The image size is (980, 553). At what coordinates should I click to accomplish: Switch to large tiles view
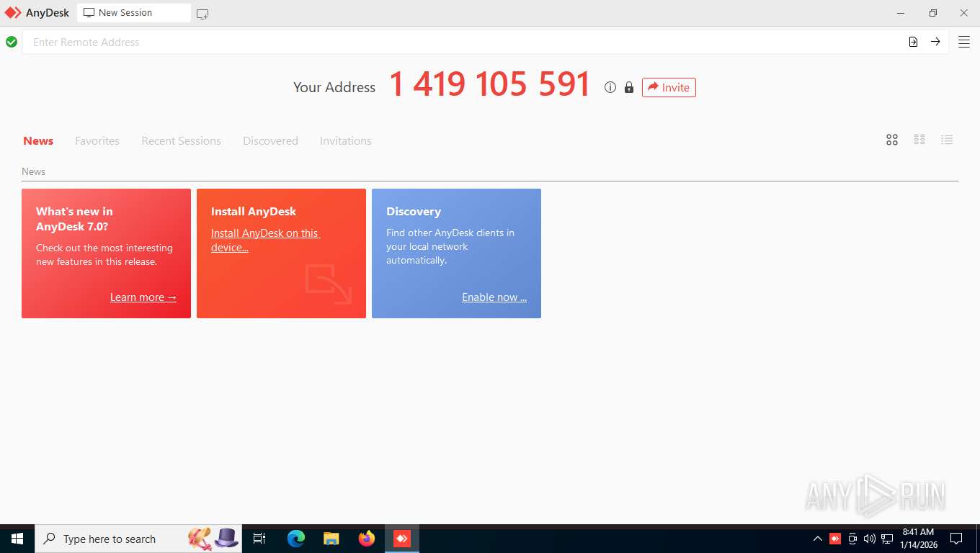[x=892, y=140]
